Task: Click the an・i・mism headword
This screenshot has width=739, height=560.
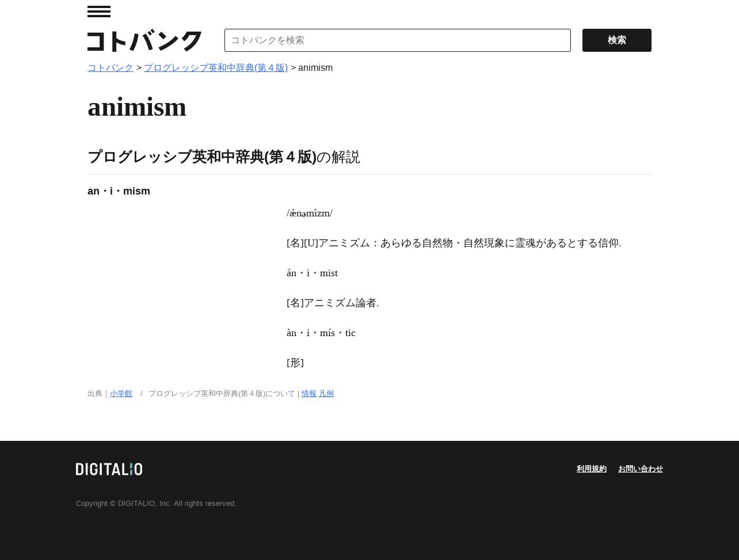Action: click(x=119, y=191)
